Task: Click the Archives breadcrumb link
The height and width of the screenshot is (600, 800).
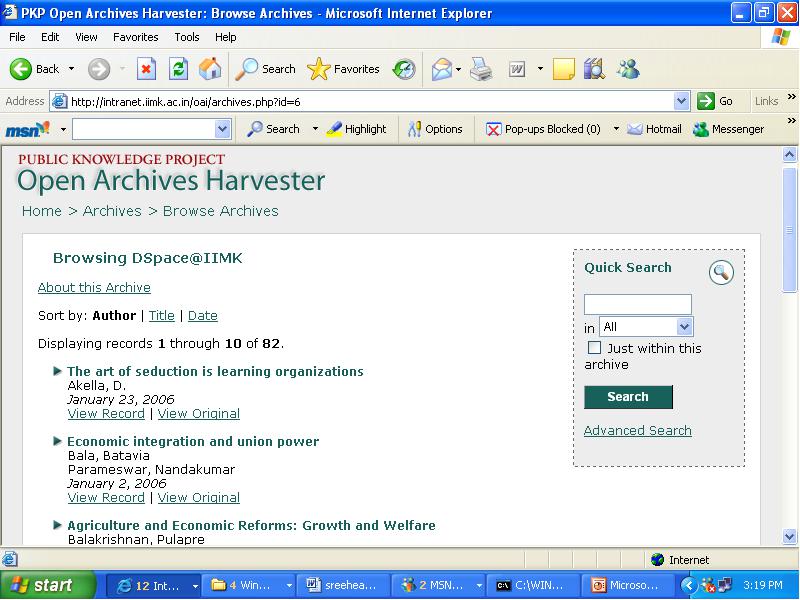Action: [112, 211]
